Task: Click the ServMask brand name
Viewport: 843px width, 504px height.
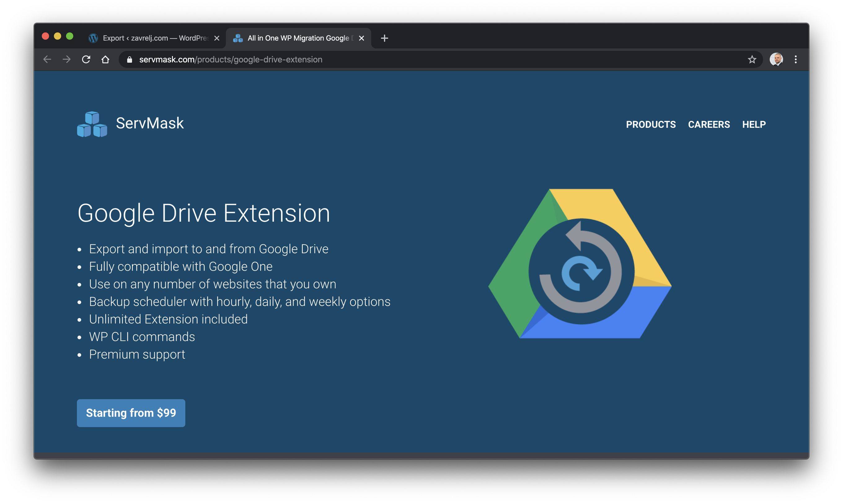Action: coord(150,123)
